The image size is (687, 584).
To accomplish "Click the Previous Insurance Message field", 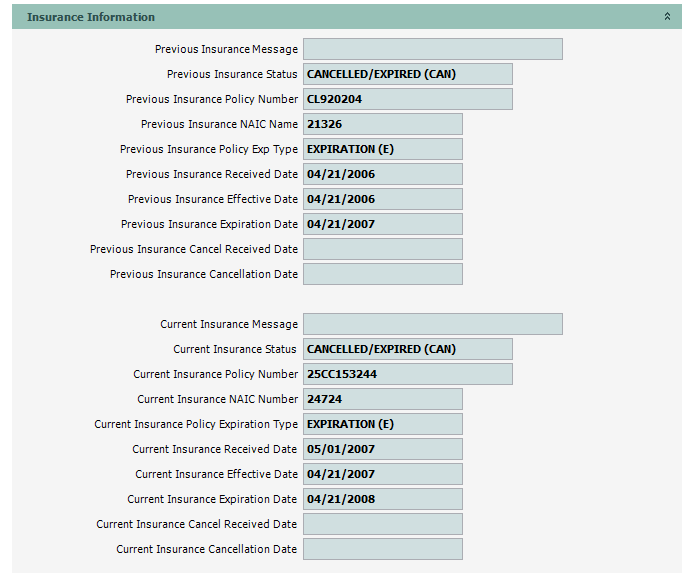I will [x=432, y=49].
